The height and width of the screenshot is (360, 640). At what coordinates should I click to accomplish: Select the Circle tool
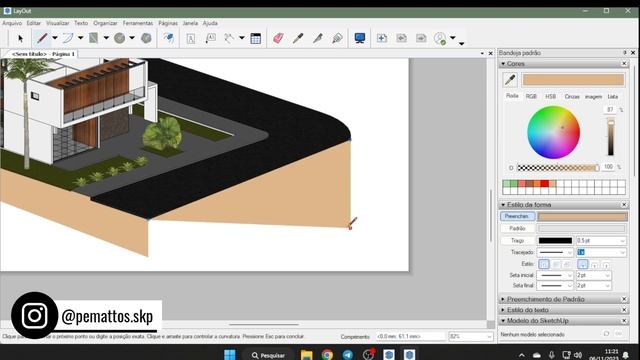pos(120,38)
